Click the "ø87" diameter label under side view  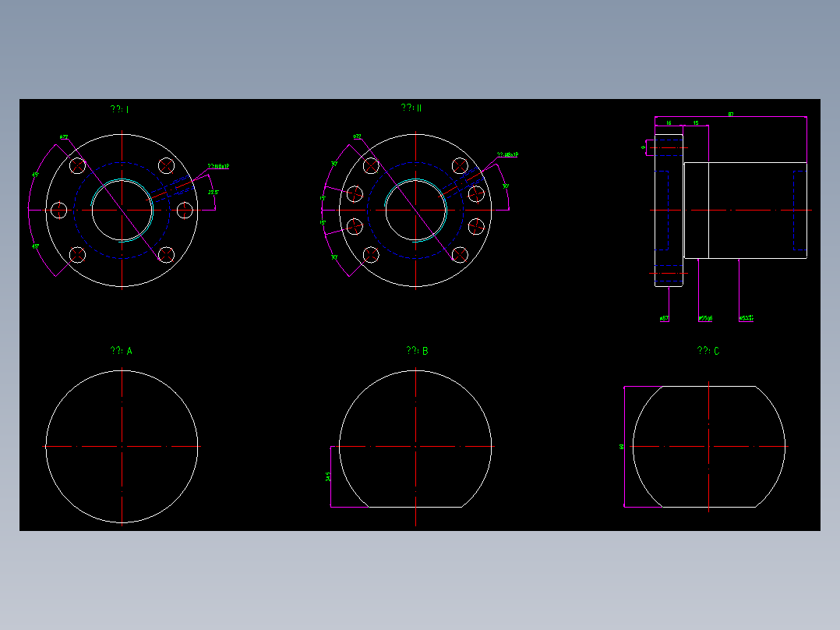tap(664, 318)
